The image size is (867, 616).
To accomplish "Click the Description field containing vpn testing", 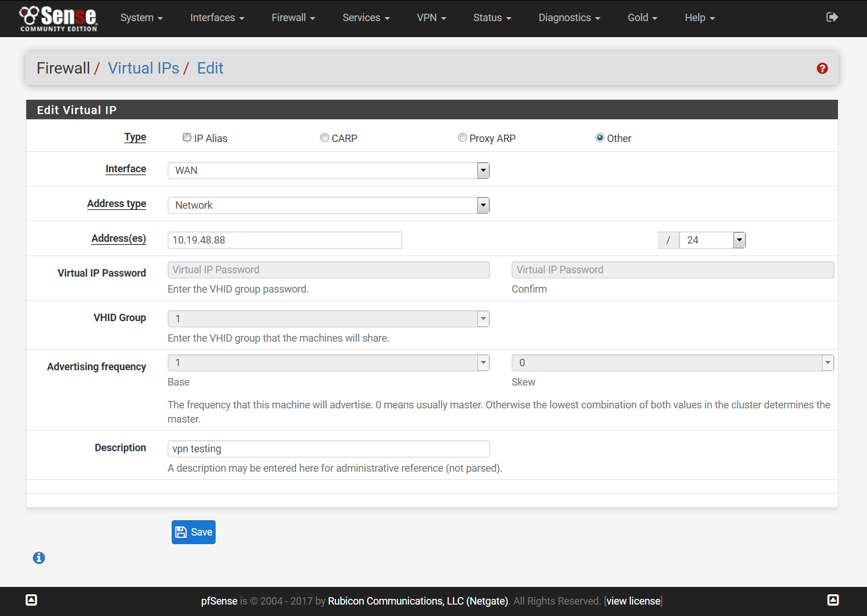I will tap(329, 449).
